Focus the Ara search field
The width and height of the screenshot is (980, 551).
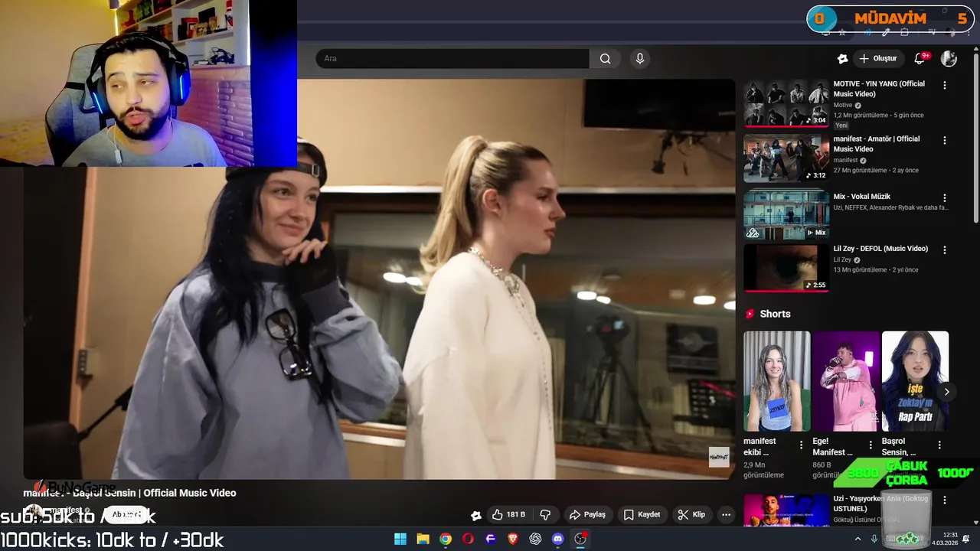point(452,59)
